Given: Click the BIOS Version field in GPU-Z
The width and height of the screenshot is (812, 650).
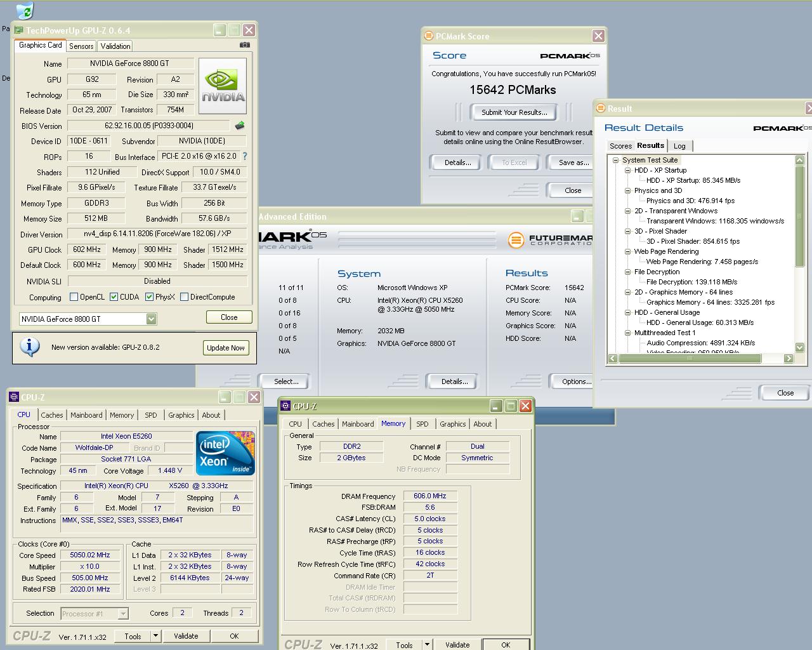Looking at the screenshot, I should tap(149, 126).
